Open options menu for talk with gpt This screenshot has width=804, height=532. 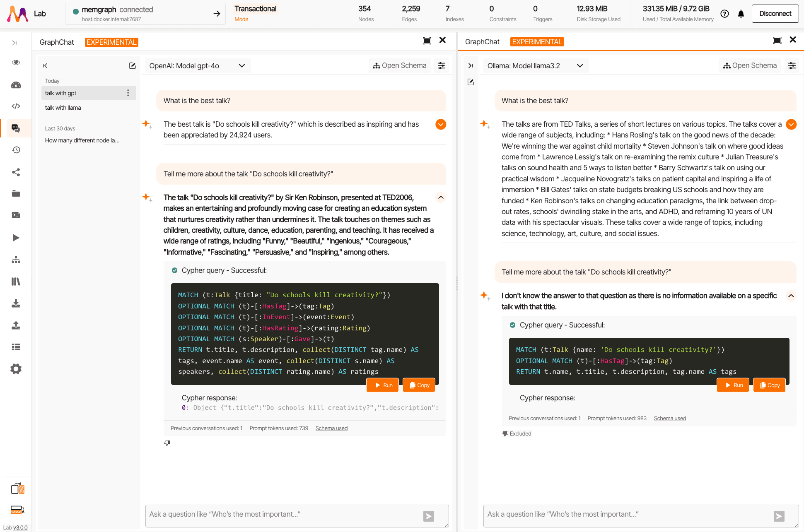tap(128, 93)
